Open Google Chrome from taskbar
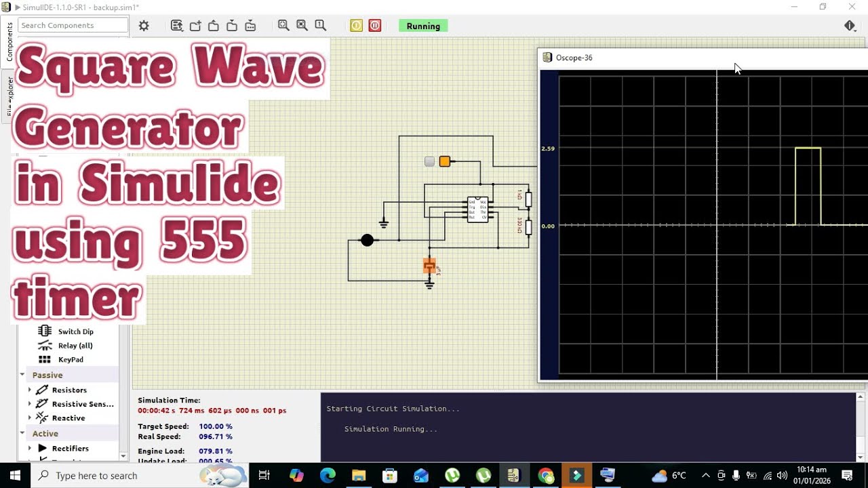Viewport: 868px width, 488px height. (546, 475)
